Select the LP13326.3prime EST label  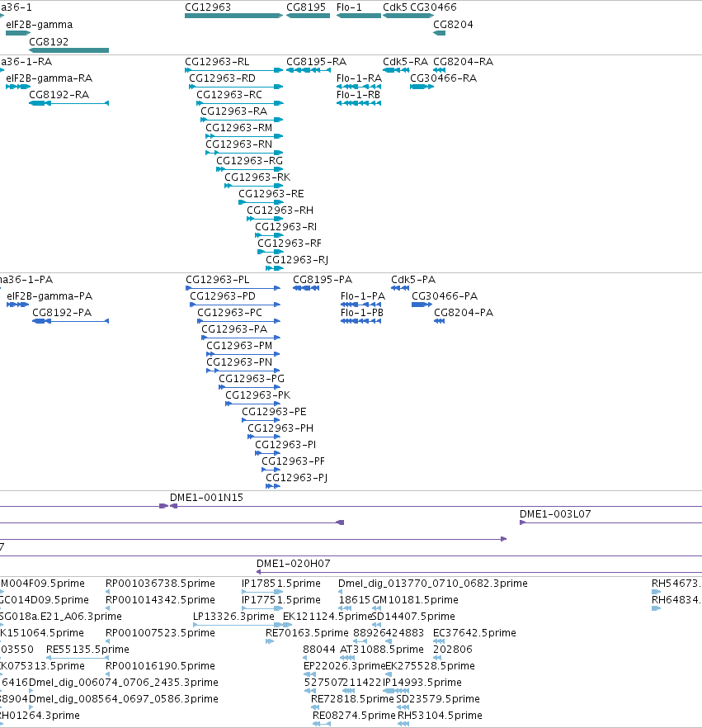[x=233, y=616]
